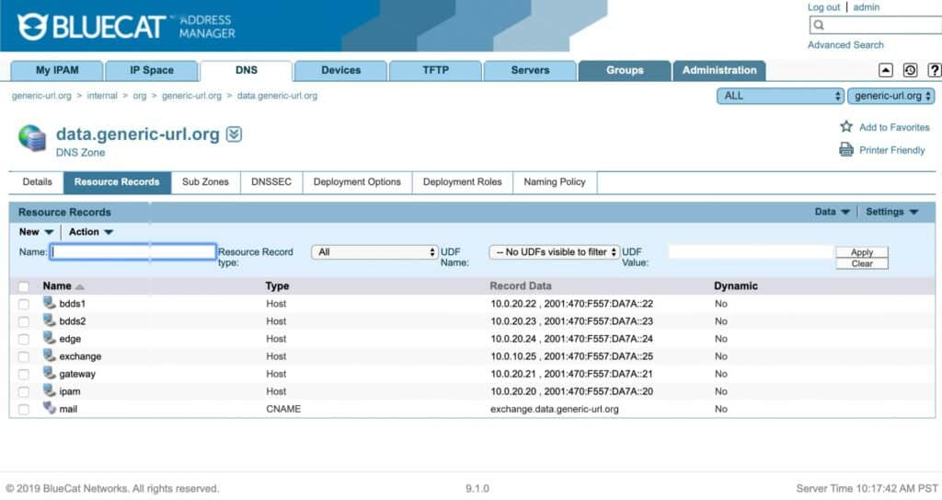Expand the New menu in Resource Records

point(36,232)
